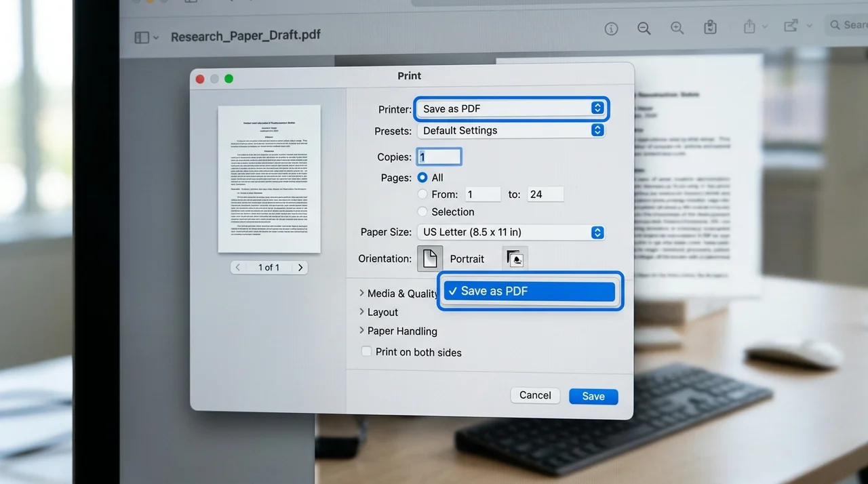Viewport: 868px width, 484px height.
Task: Click the zoom in magnifier icon
Action: (677, 28)
